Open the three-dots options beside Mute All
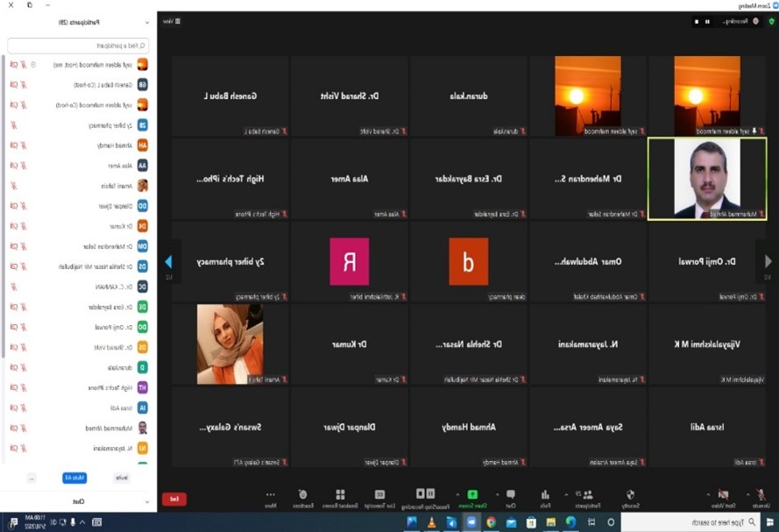779x532 pixels. [32, 478]
